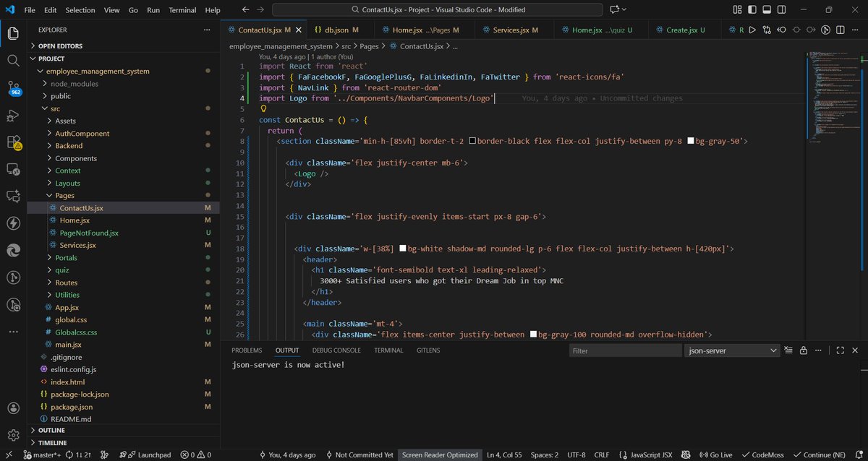Expand the AuthComponent folder
The height and width of the screenshot is (461, 868).
click(123, 133)
